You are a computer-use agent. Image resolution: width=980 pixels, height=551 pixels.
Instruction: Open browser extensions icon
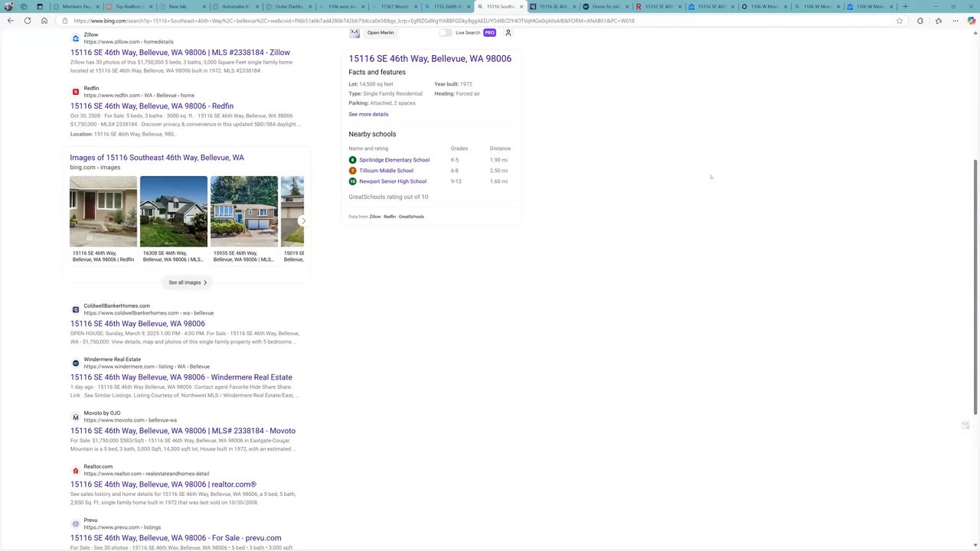[920, 21]
